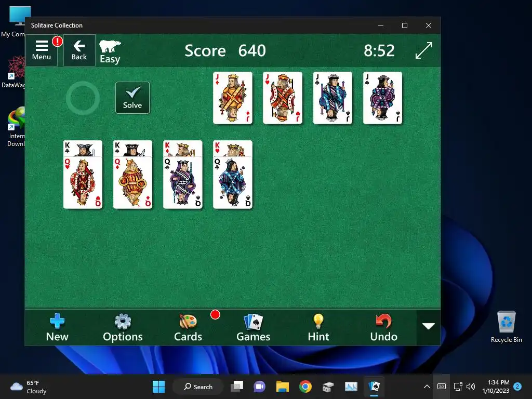Open the taskbar icon left of the chart
The height and width of the screenshot is (399, 532).
coord(328,387)
